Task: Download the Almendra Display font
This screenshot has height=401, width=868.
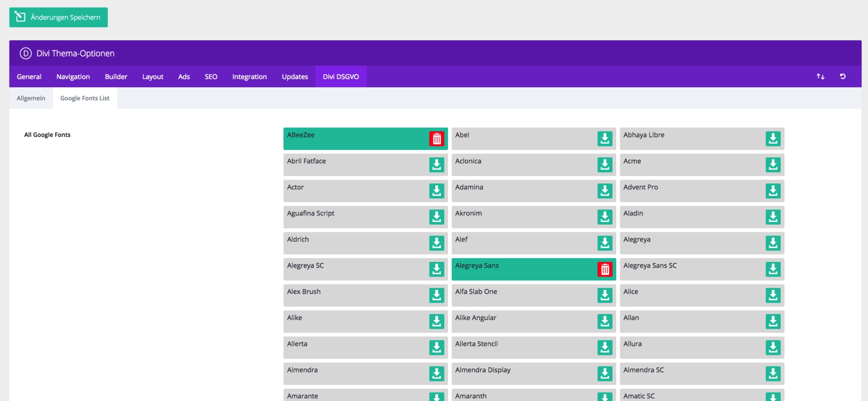Action: [x=605, y=374]
